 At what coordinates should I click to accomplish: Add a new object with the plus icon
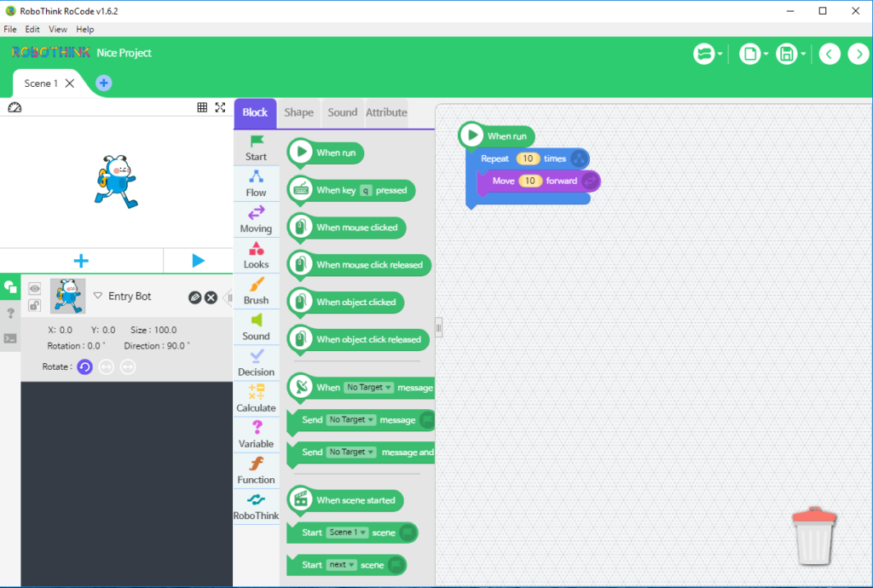[81, 261]
